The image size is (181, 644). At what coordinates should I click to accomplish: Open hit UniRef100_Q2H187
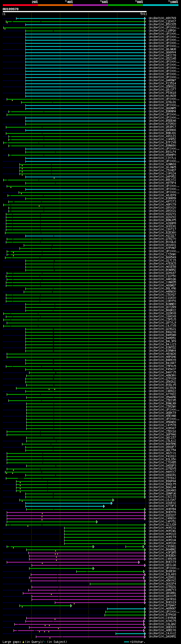162,273
